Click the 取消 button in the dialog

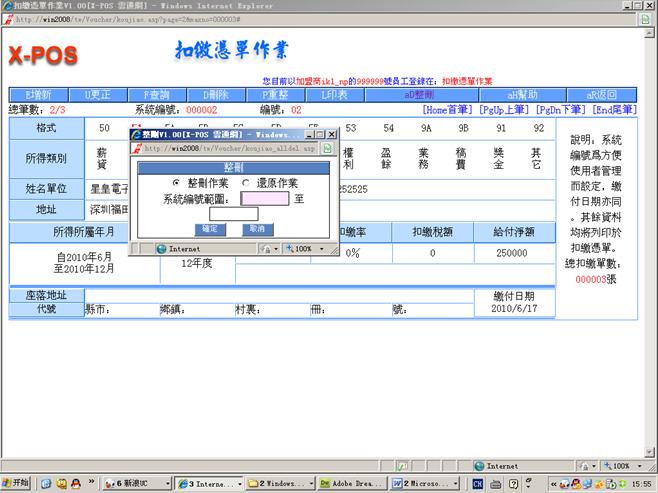[x=255, y=229]
